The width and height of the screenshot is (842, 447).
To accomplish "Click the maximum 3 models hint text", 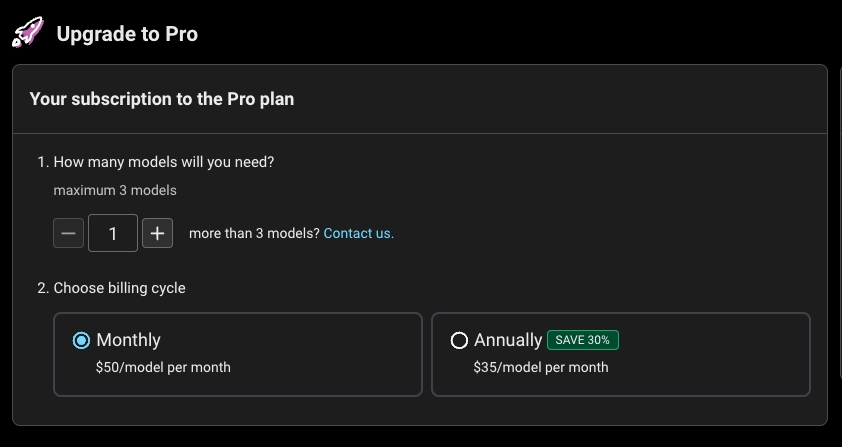I will [115, 190].
